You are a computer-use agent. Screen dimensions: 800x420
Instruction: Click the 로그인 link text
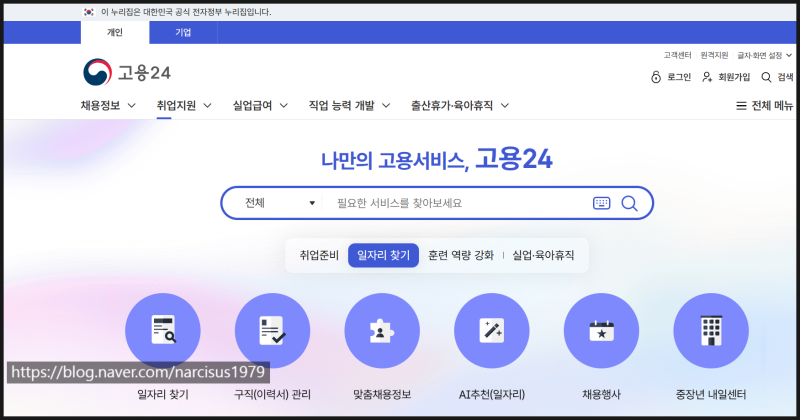[x=679, y=77]
